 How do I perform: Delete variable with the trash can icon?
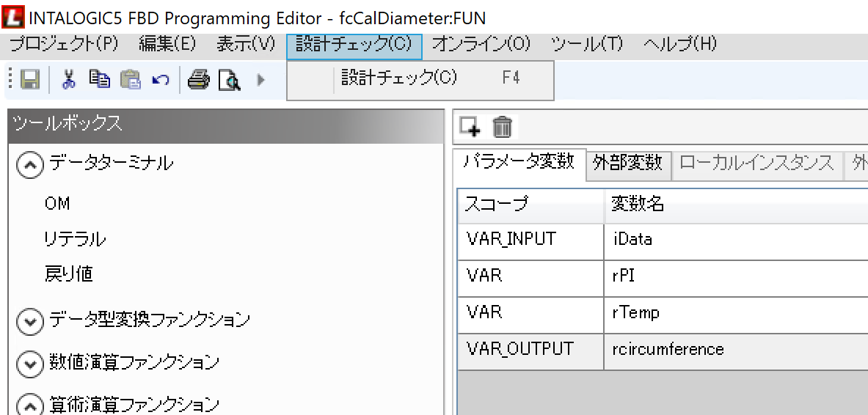[502, 127]
